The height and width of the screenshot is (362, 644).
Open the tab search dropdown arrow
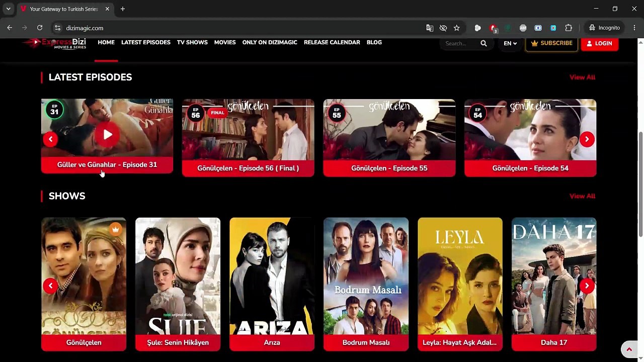[9, 9]
